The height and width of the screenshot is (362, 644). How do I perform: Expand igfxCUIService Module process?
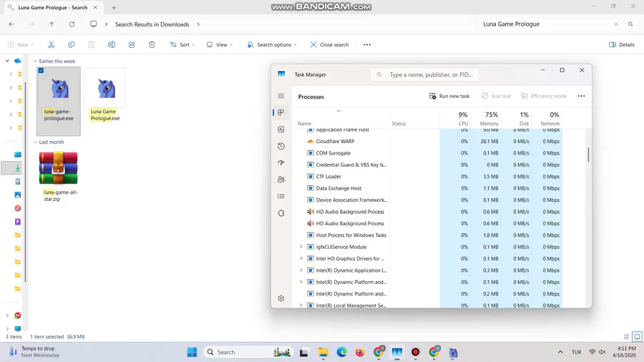tap(301, 247)
